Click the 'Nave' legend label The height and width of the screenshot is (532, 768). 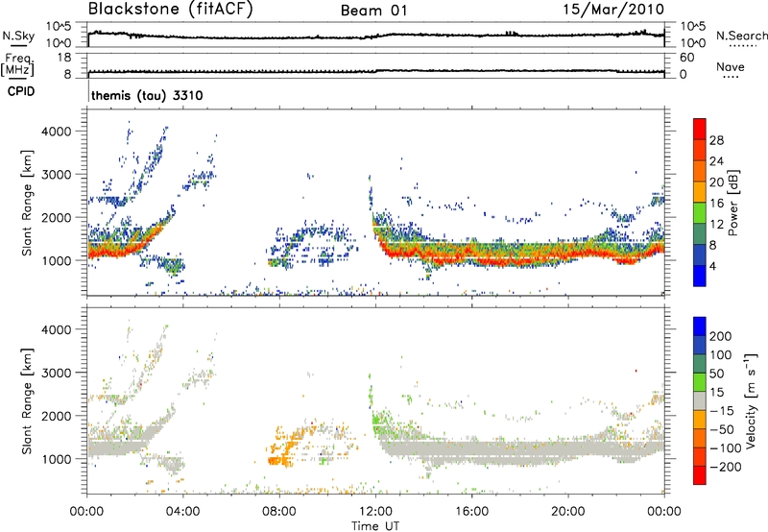tap(730, 66)
